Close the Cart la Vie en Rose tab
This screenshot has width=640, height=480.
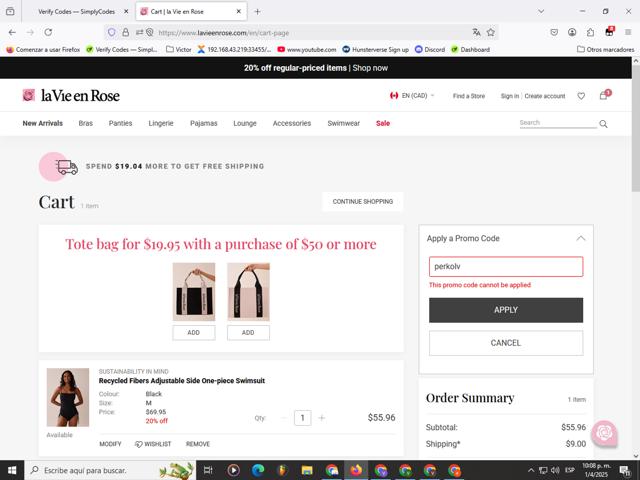238,11
